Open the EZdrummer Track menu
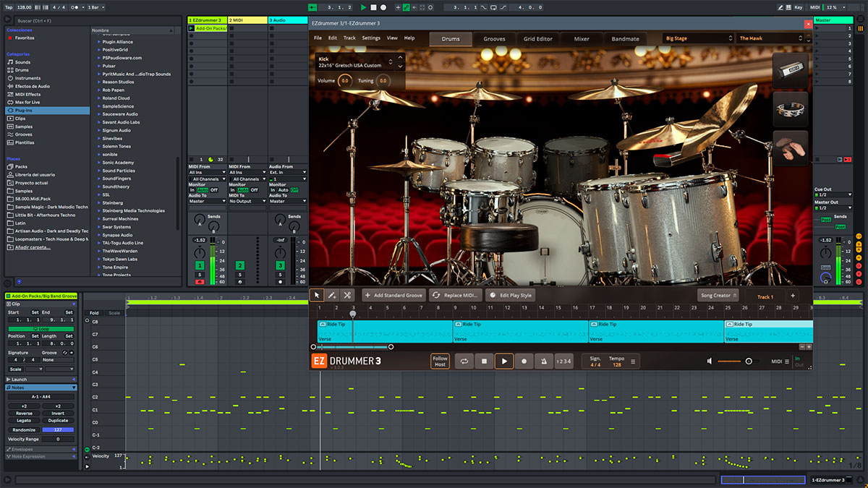Viewport: 868px width, 488px height. [349, 38]
